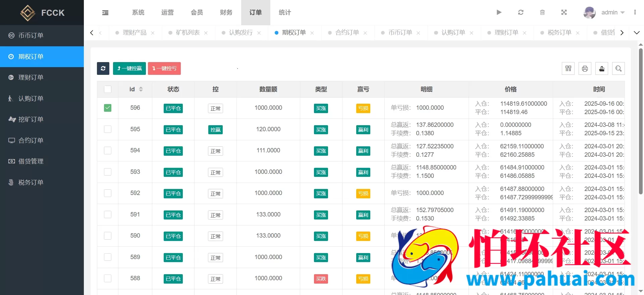Click the scrollbar up arrow
Screen dimensions: 644x295
pyautogui.click(x=641, y=44)
